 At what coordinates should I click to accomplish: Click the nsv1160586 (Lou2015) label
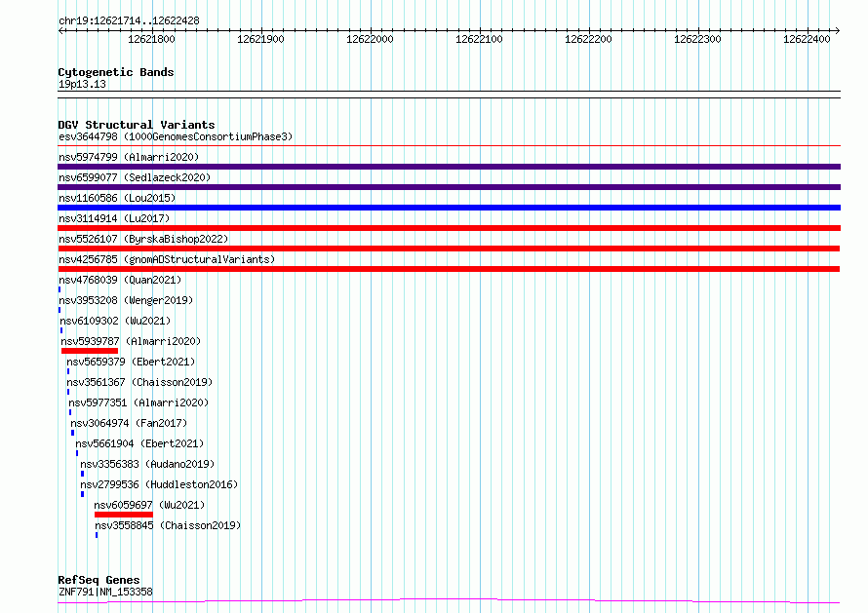pos(117,198)
